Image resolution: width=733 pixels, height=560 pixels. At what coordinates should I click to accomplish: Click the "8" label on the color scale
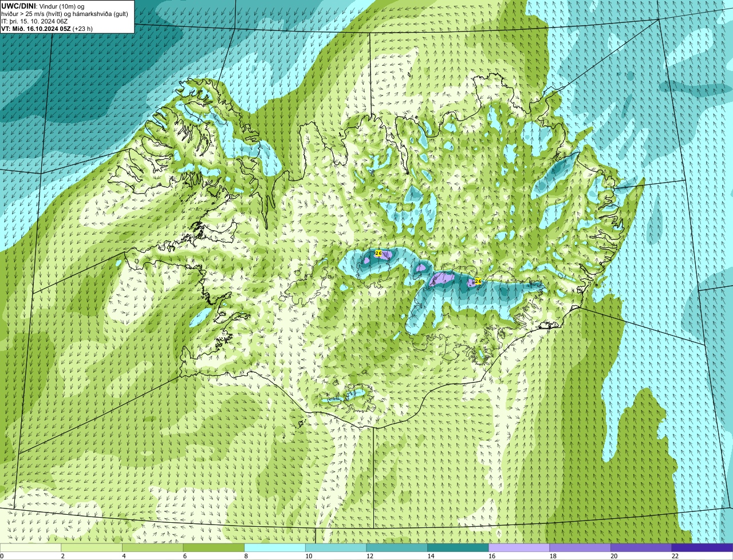246,556
